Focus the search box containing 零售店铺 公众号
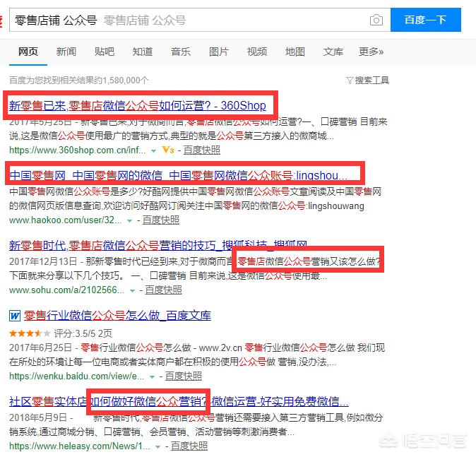 tap(200, 20)
